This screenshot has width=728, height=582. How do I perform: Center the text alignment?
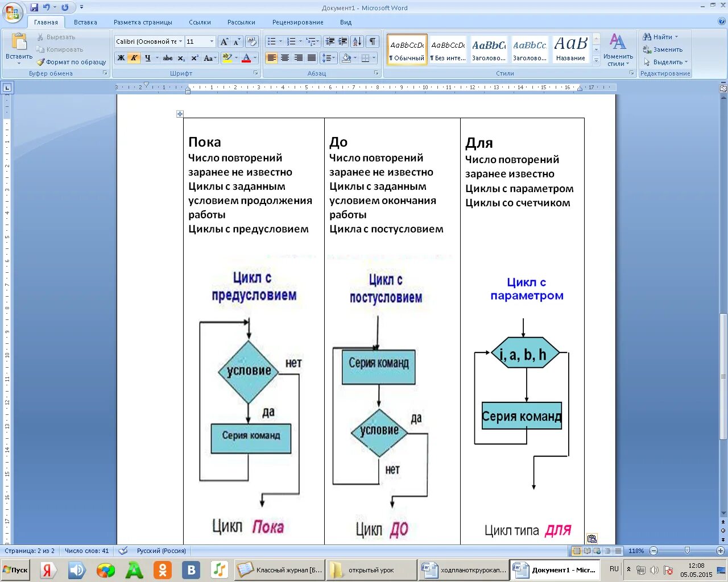pos(285,58)
